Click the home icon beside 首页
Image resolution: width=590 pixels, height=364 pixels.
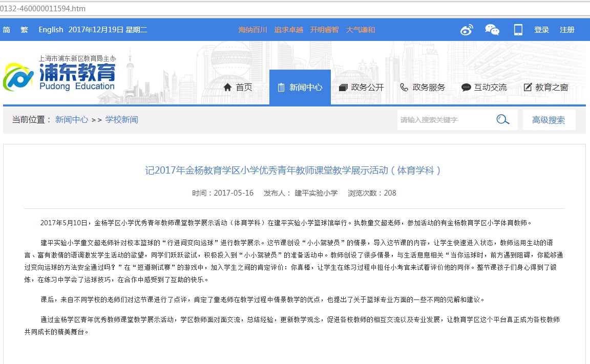point(227,87)
